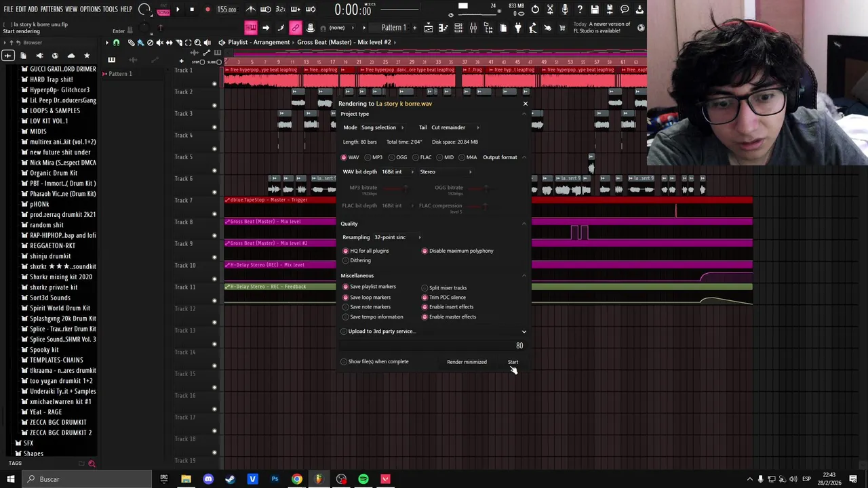Toggle the metronome icon in the top toolbar
Viewport: 868px width, 488px height.
pos(251,9)
